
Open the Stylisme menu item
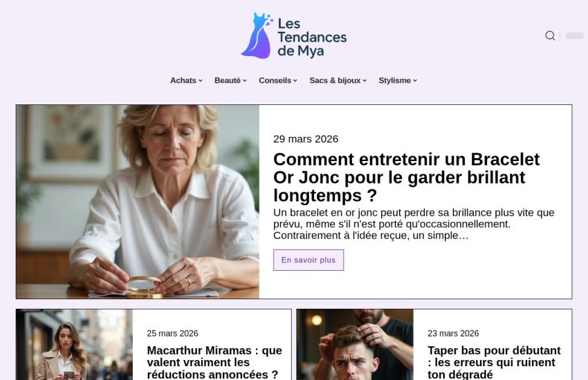point(394,81)
